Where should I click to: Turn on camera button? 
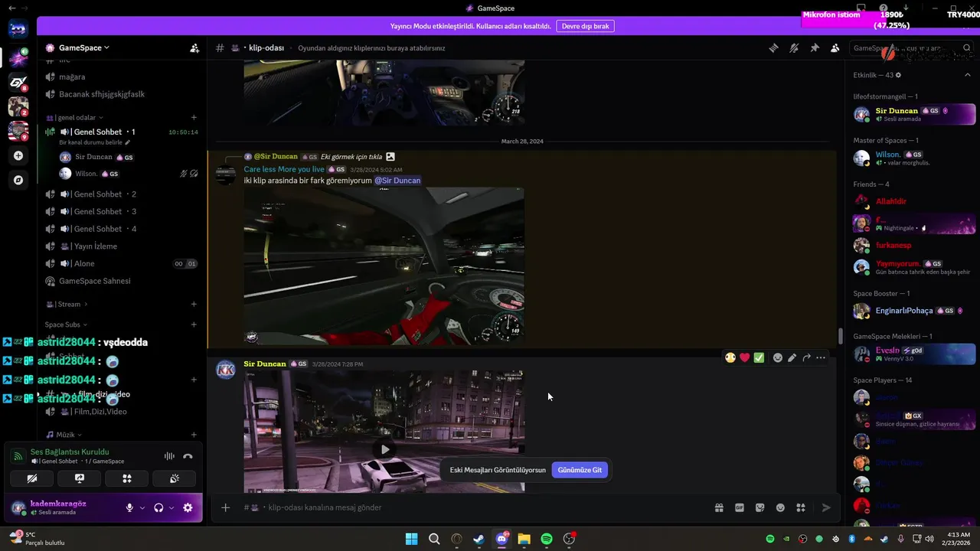click(31, 478)
